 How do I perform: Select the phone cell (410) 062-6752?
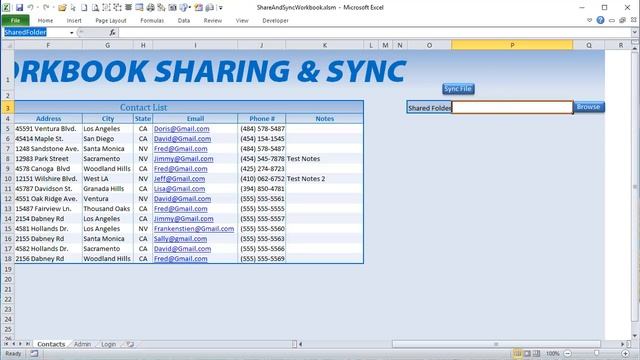click(x=262, y=179)
